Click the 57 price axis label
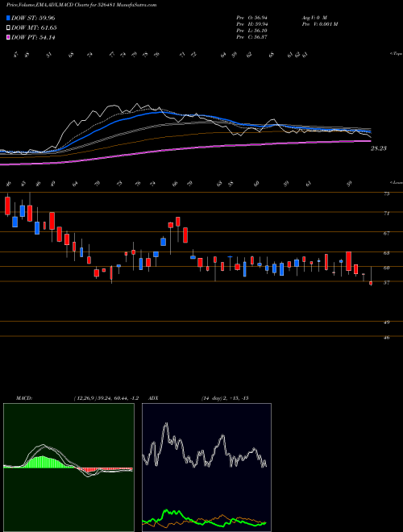 point(386,283)
